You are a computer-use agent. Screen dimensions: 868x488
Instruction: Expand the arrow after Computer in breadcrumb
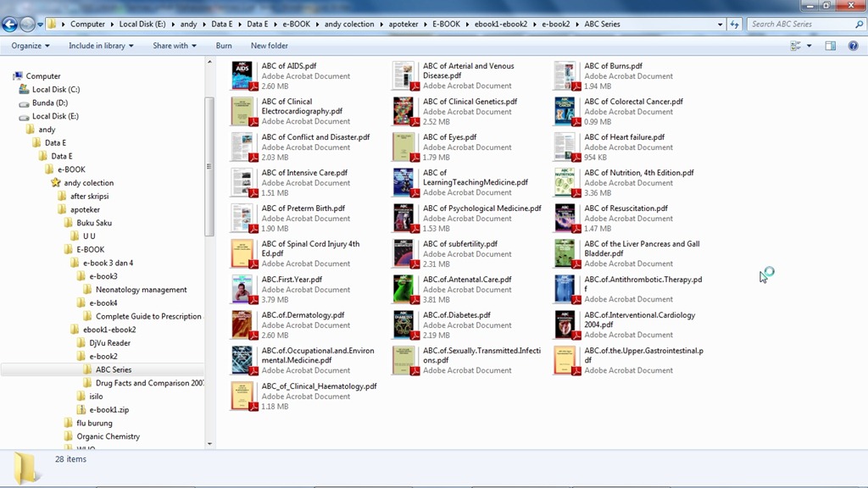[112, 25]
